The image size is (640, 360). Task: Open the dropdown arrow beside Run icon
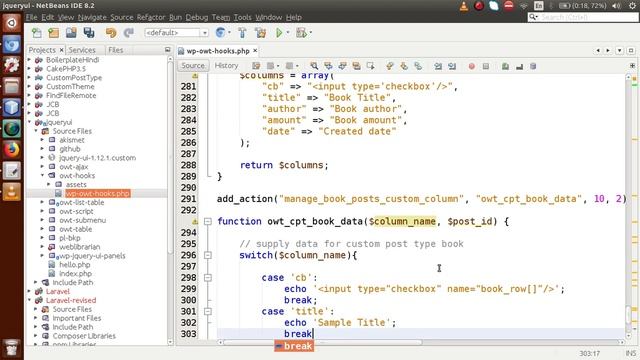288,33
